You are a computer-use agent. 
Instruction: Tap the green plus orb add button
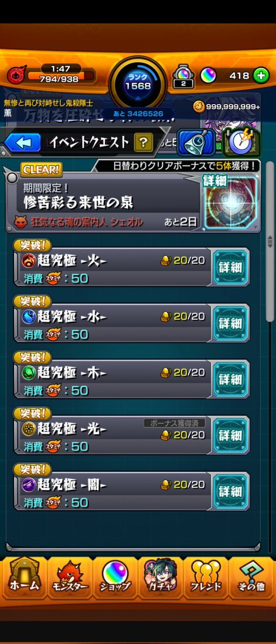coord(261,76)
